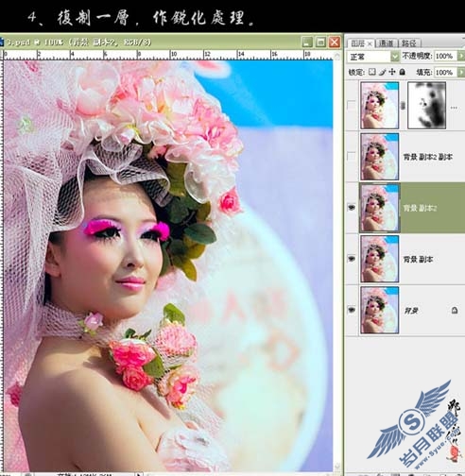Click the canvas vertical scrollbar down arrow
Viewport: 465px width, 476px height.
point(337,466)
